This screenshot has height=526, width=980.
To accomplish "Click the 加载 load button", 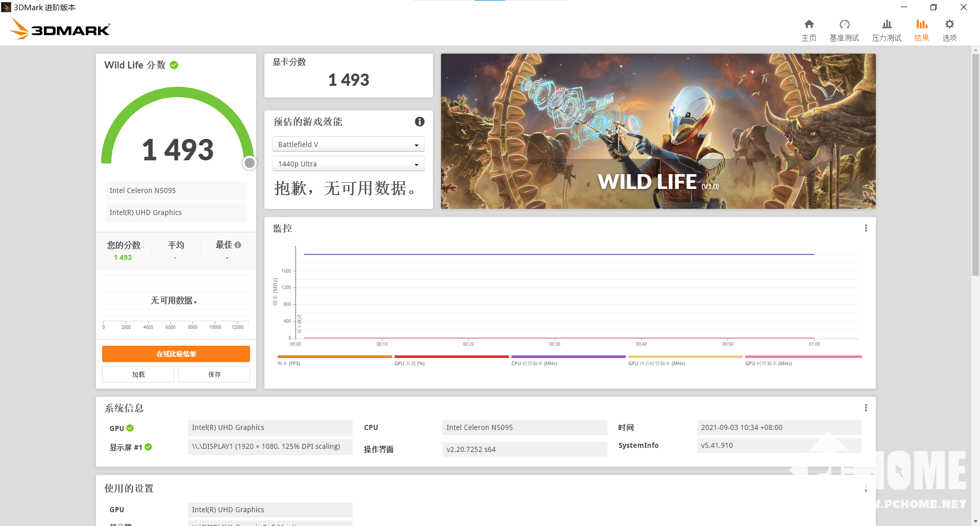I will pyautogui.click(x=138, y=374).
